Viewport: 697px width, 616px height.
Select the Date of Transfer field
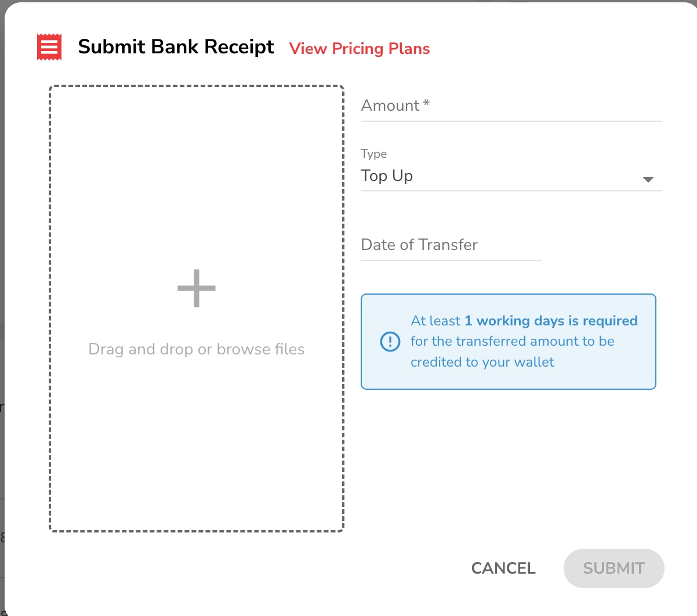[451, 245]
